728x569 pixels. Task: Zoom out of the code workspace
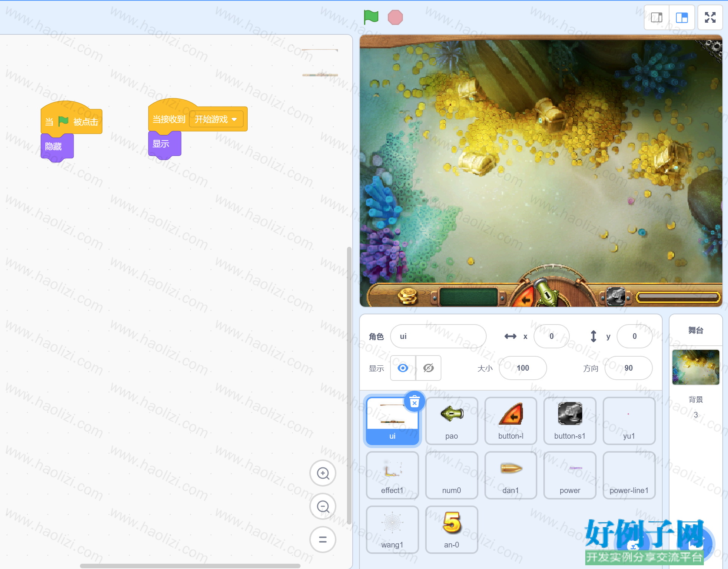point(323,506)
